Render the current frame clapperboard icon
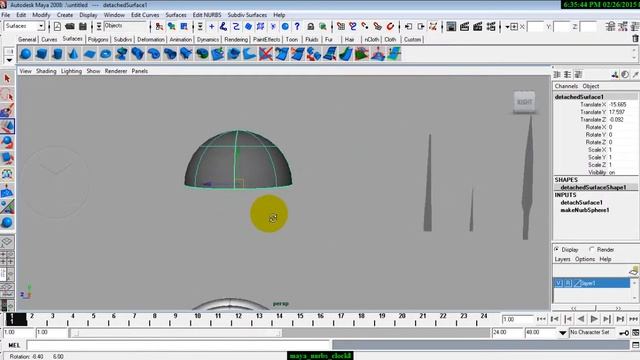640x360 pixels. 464,27
